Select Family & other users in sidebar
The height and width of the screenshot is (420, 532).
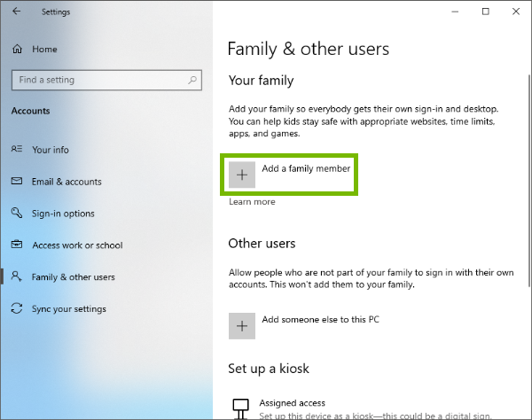(x=74, y=277)
